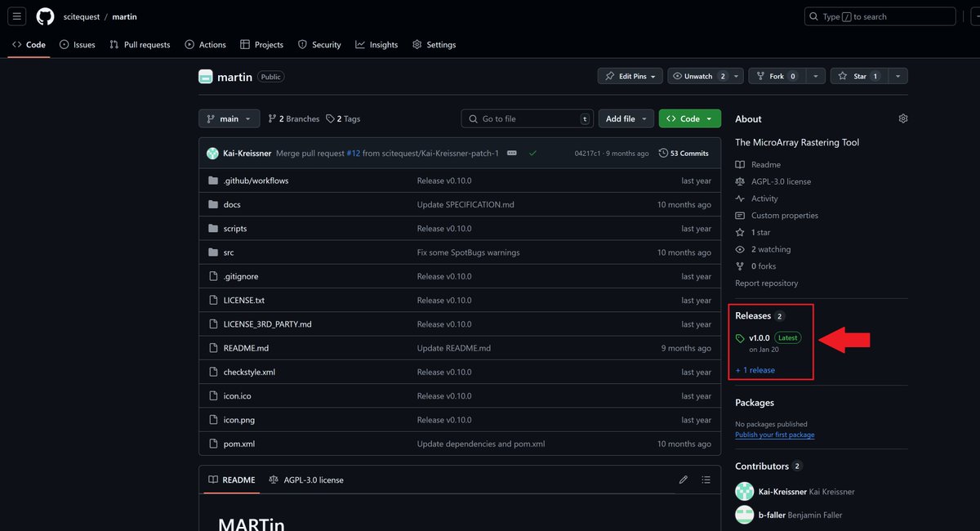
Task: Open the scitequest owner breadcrumb
Action: pos(81,16)
